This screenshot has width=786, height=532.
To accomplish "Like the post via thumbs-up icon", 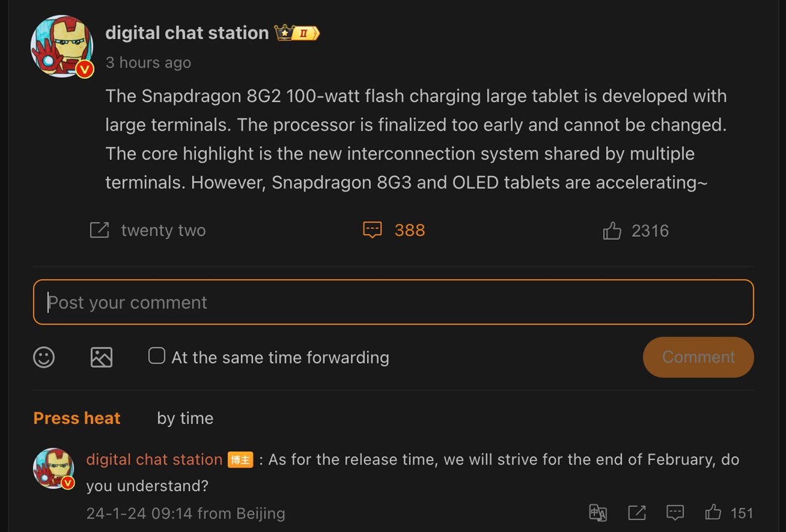I will click(x=612, y=229).
